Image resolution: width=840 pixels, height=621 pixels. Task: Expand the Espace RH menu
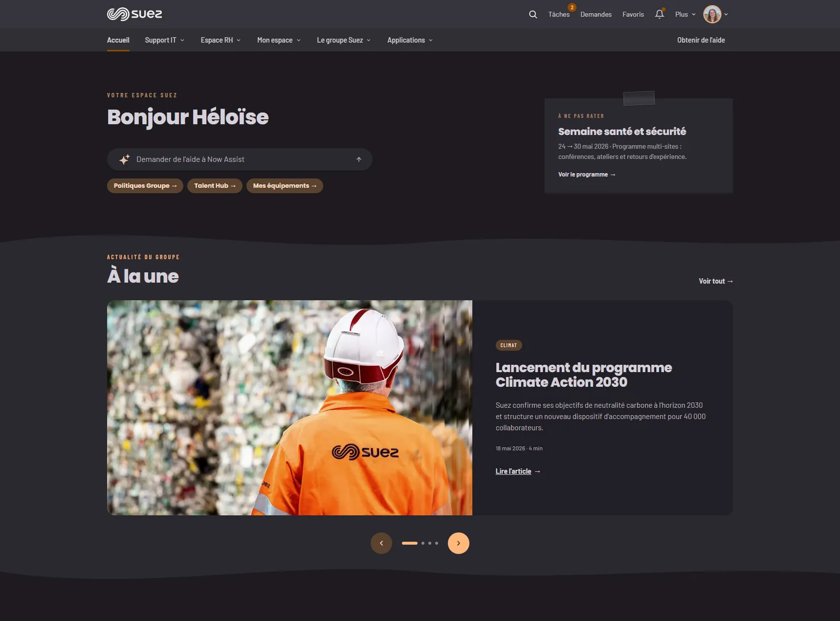220,40
